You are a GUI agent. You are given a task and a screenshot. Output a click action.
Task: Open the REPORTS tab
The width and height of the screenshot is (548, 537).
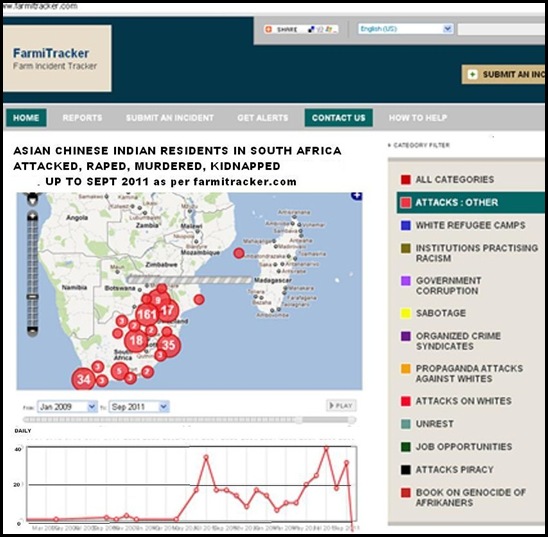click(x=82, y=118)
